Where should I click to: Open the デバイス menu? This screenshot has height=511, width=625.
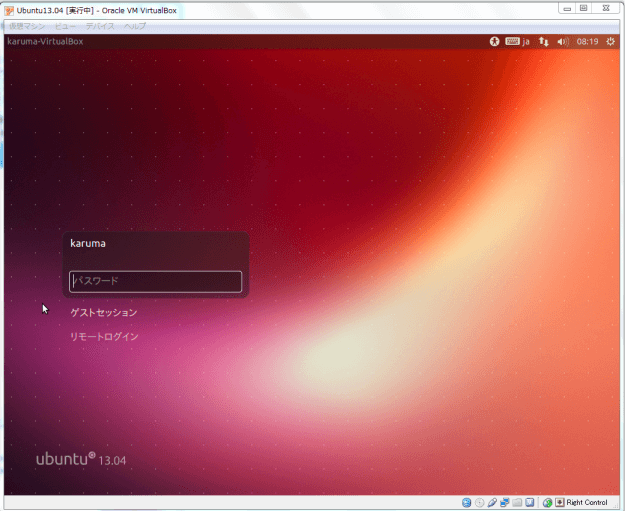[x=99, y=25]
